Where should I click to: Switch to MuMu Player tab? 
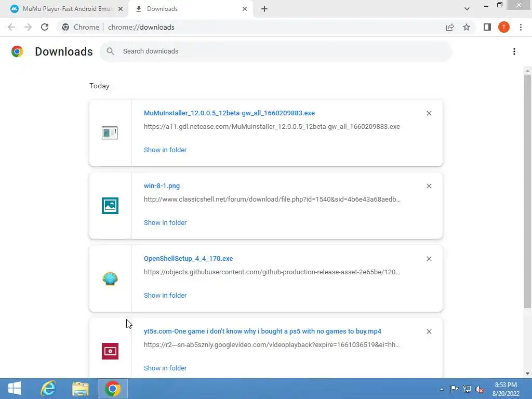point(64,9)
